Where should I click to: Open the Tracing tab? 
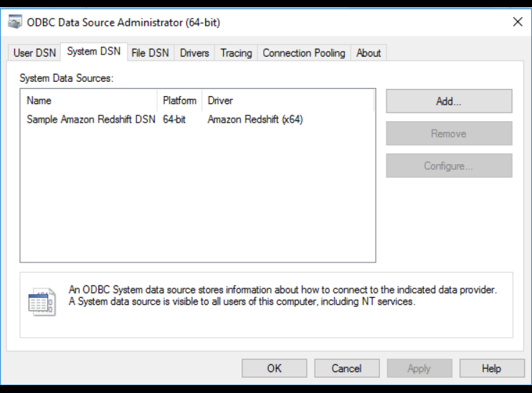pos(236,53)
